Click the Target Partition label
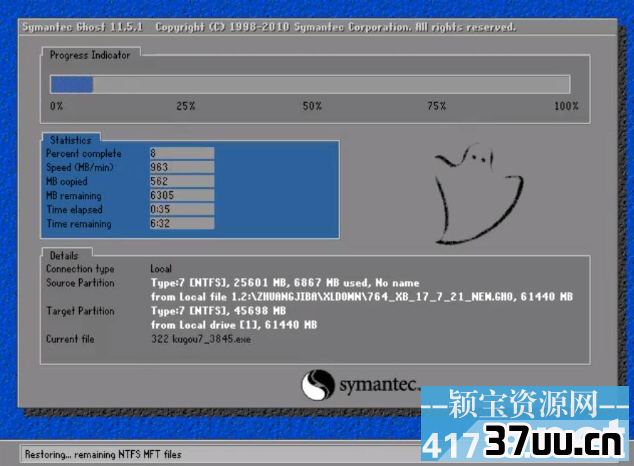The image size is (634, 466). click(80, 311)
